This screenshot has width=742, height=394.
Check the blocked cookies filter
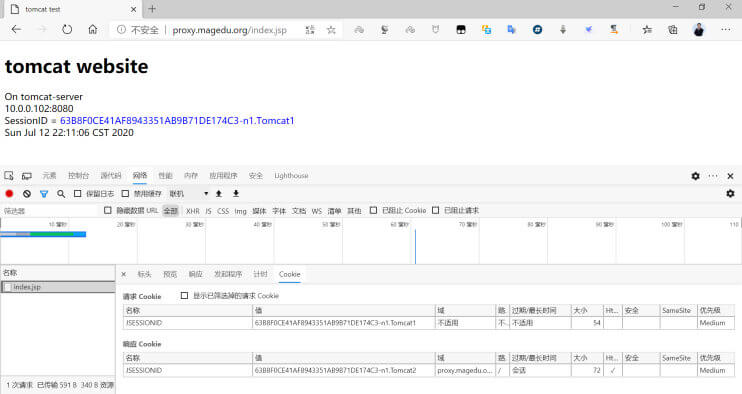(x=373, y=210)
